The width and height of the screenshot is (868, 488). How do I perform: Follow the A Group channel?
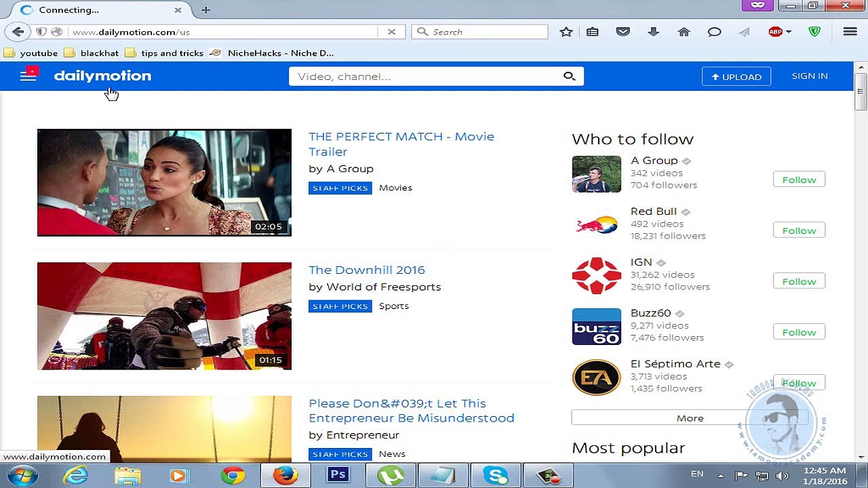pyautogui.click(x=799, y=180)
